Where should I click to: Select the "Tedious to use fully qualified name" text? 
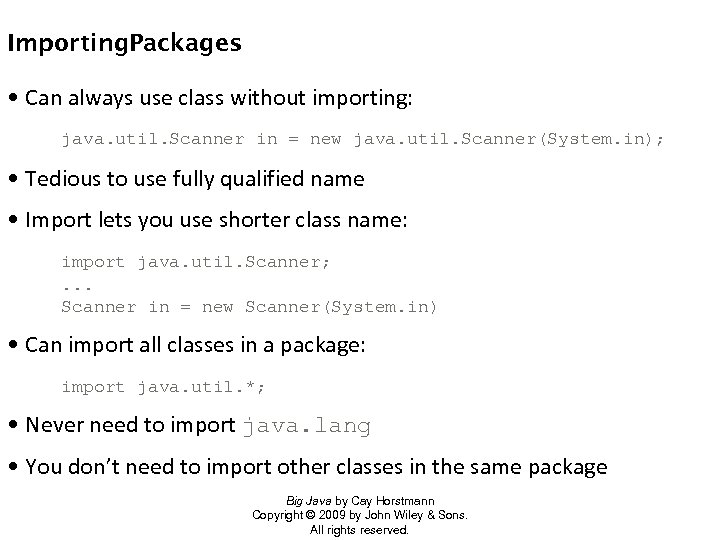coord(195,179)
